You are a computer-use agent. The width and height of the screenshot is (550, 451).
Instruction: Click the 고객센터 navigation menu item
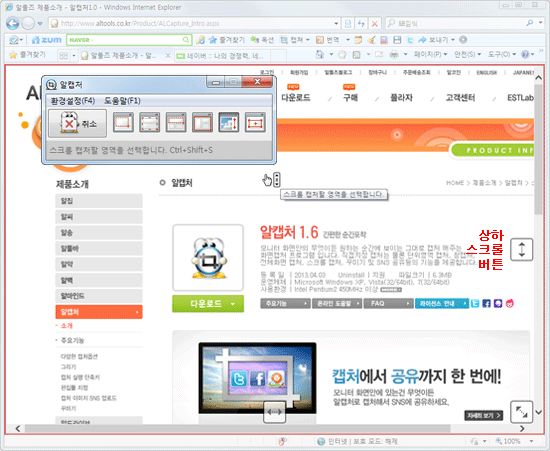(x=460, y=97)
